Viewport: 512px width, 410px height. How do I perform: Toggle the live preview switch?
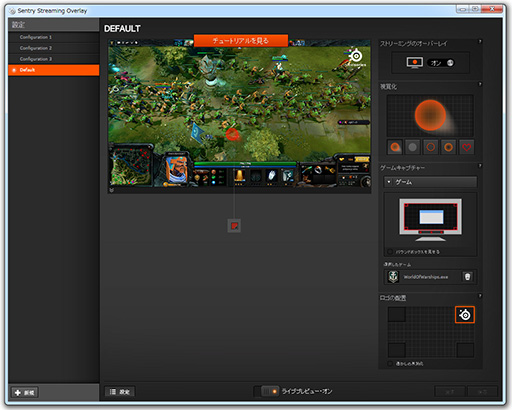tap(266, 391)
